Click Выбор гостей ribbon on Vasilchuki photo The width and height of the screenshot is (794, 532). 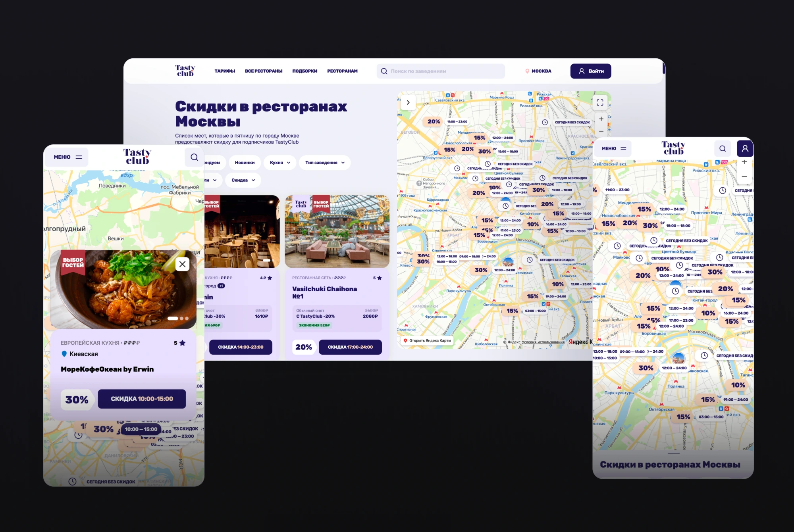[x=321, y=203]
